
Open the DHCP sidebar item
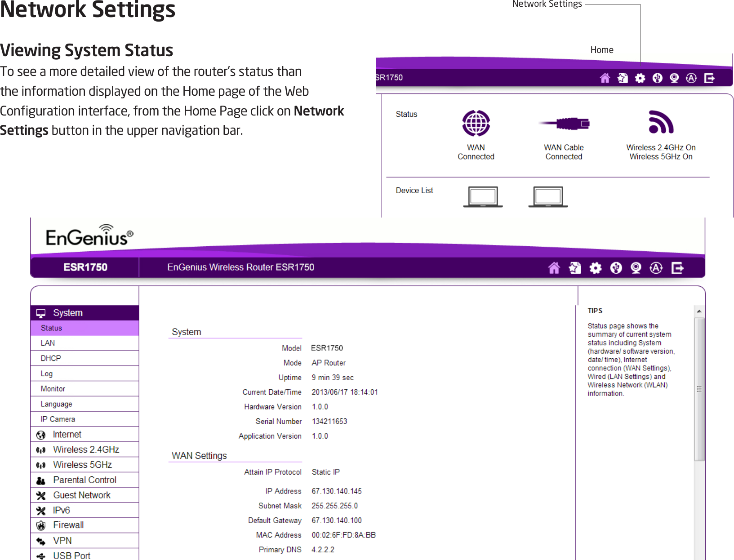(85, 359)
